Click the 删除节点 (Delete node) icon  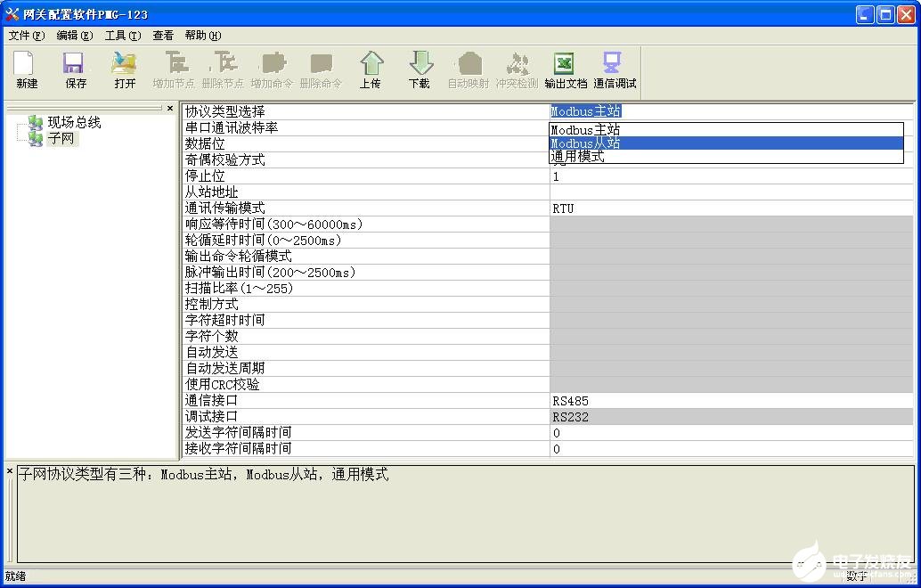point(224,62)
